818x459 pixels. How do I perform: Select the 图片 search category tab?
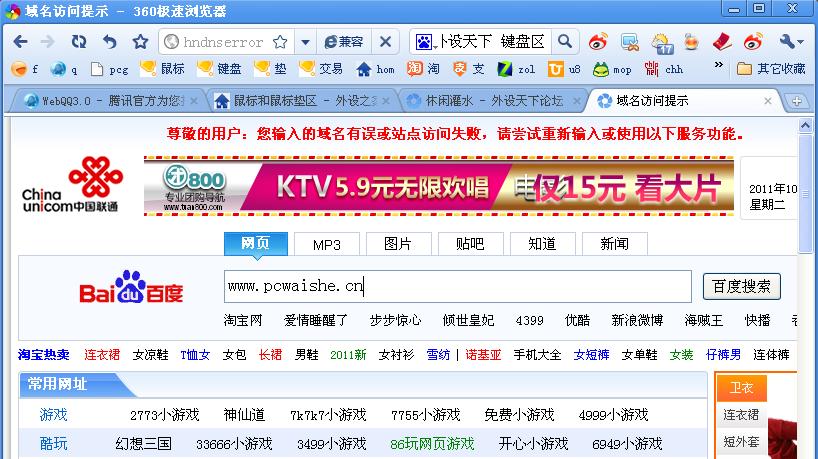coord(398,244)
